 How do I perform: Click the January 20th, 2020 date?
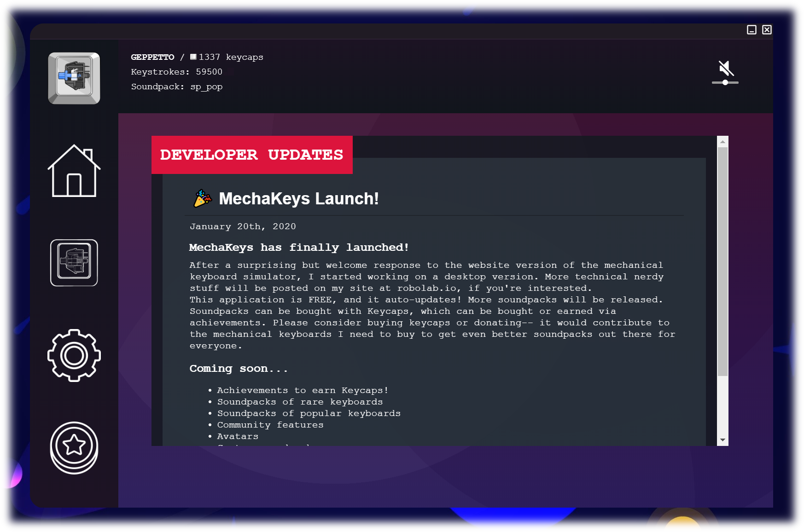point(243,226)
